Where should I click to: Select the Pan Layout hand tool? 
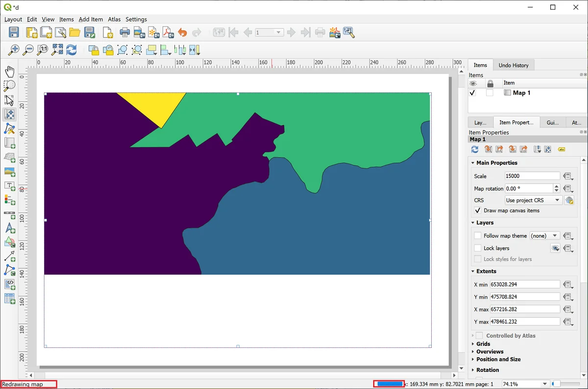pos(9,72)
